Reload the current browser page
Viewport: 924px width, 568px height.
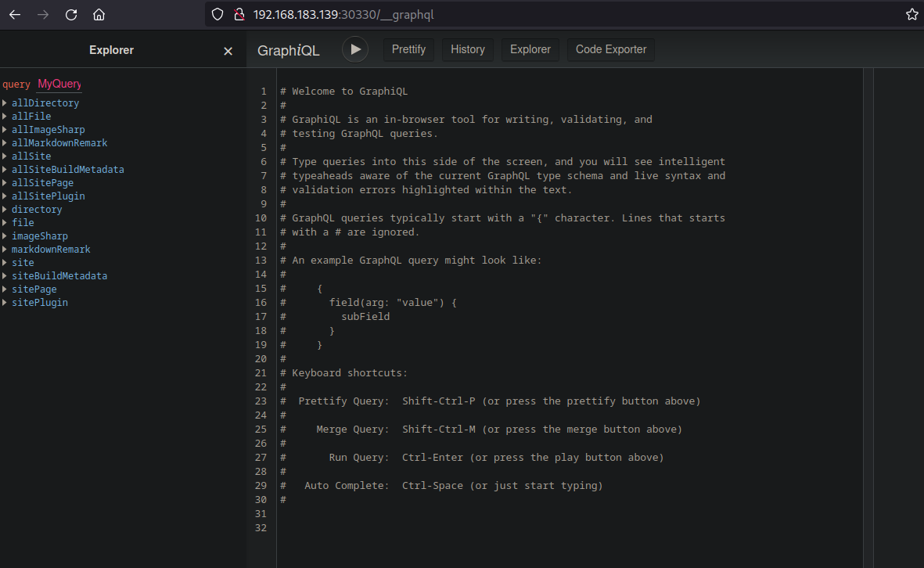tap(71, 15)
